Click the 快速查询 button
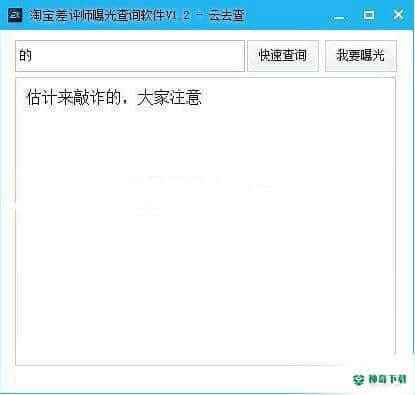The width and height of the screenshot is (415, 395). pos(283,56)
